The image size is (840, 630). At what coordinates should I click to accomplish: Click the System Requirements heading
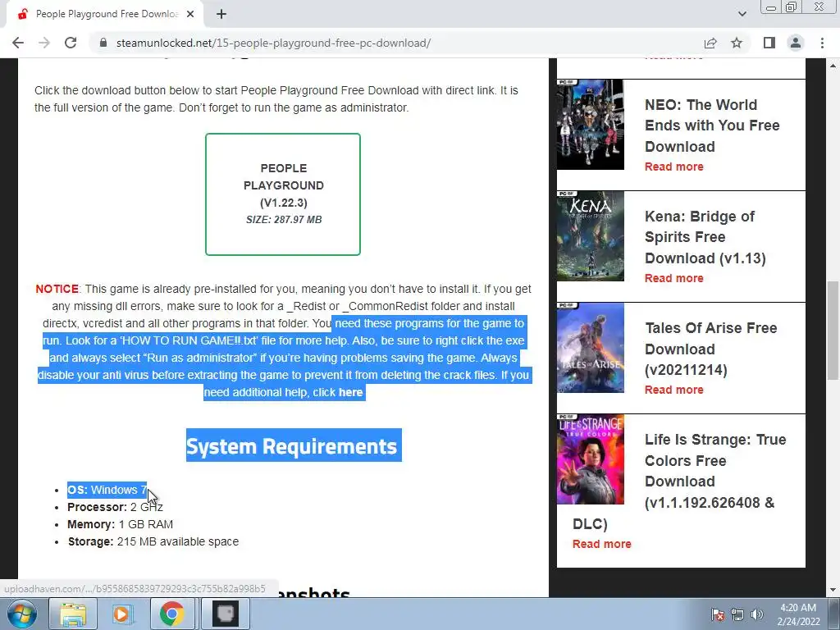(294, 445)
